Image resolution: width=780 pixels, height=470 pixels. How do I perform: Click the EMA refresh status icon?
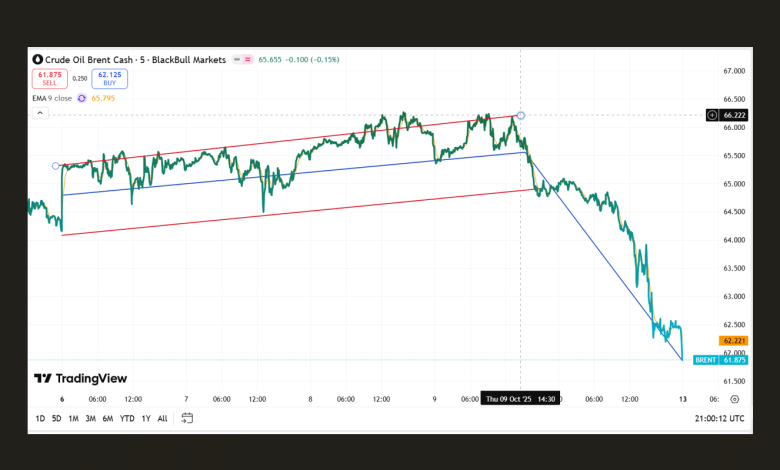tap(82, 98)
